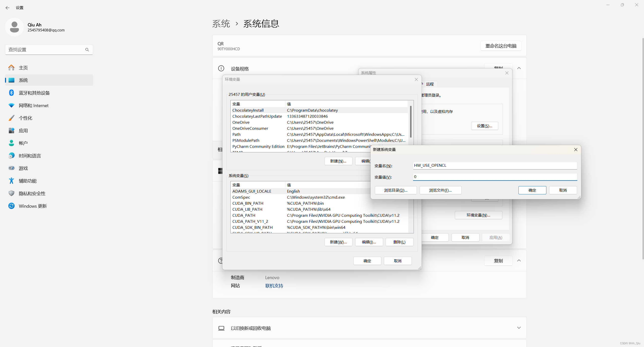
Task: Click the search magnifier in settings search box
Action: point(87,50)
